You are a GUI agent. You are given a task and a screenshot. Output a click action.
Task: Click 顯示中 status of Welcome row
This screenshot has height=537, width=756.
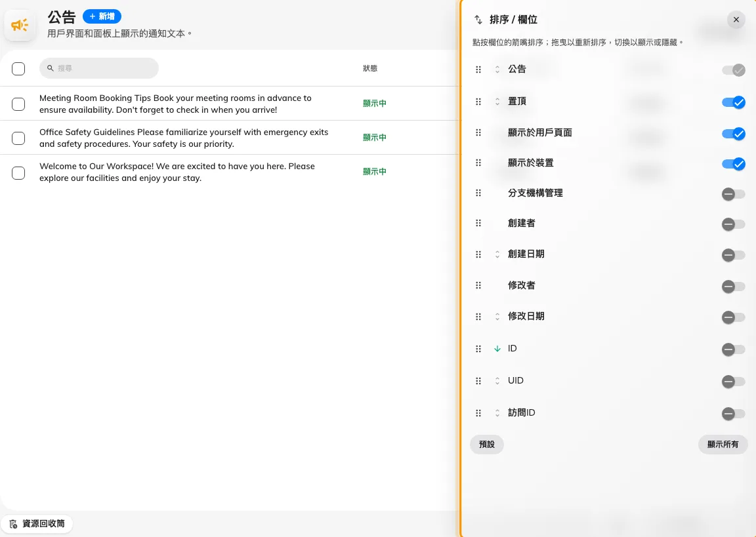click(x=375, y=171)
